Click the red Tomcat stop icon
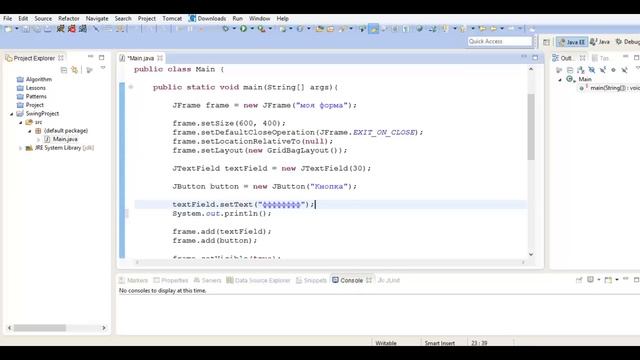Viewport: 640px width, 360px height. point(72,29)
